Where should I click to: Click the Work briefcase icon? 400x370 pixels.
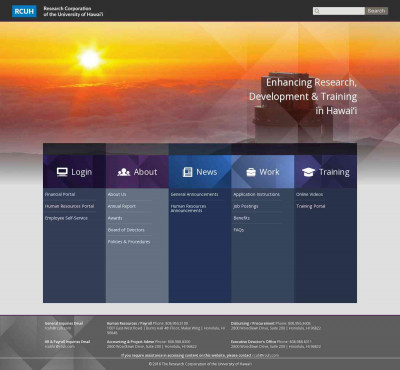coord(251,172)
